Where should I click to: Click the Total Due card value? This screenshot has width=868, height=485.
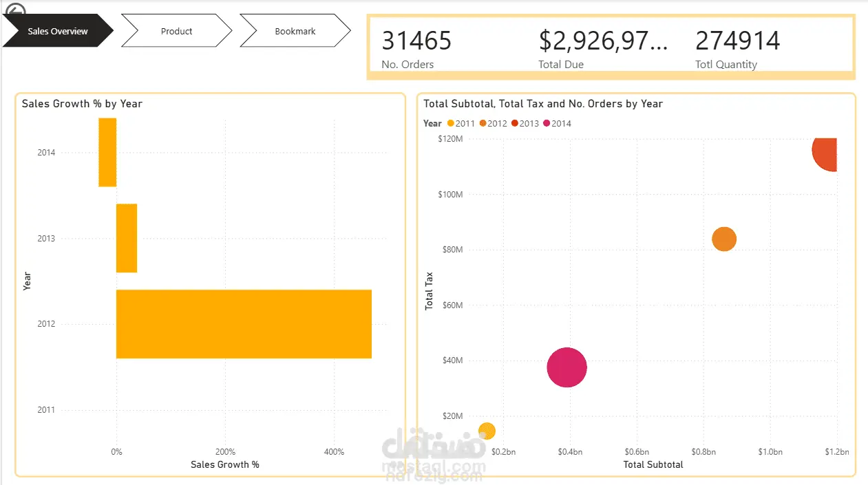tap(603, 41)
